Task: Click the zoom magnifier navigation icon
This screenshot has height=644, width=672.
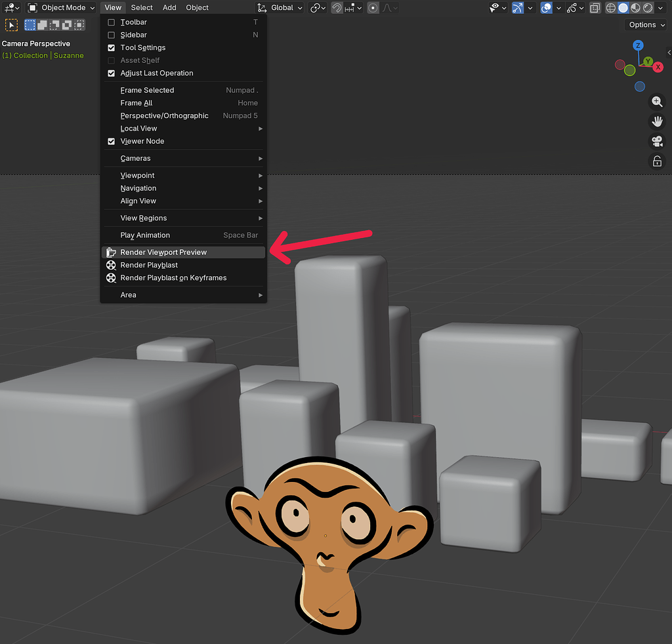Action: [x=657, y=102]
